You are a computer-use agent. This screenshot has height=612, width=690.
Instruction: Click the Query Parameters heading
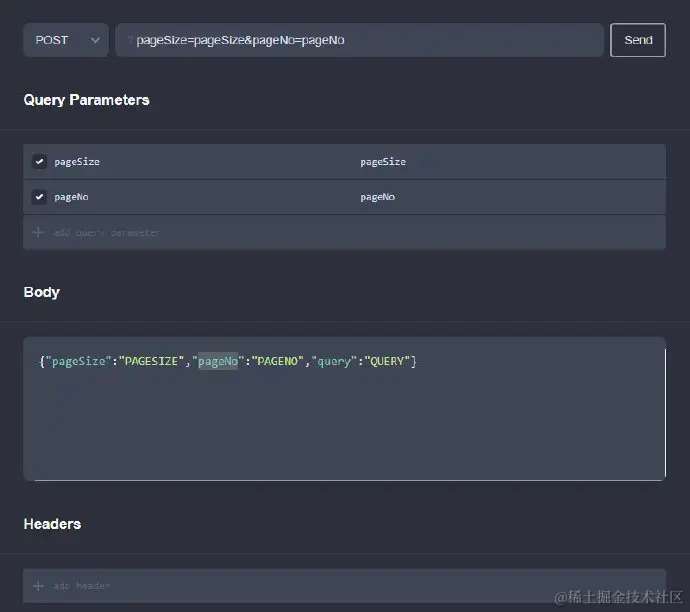87,100
